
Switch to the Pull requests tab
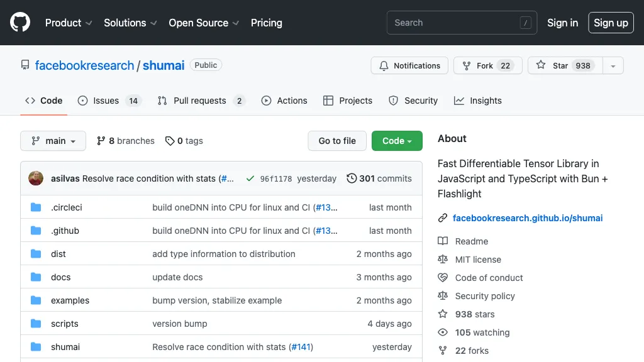[x=201, y=101]
